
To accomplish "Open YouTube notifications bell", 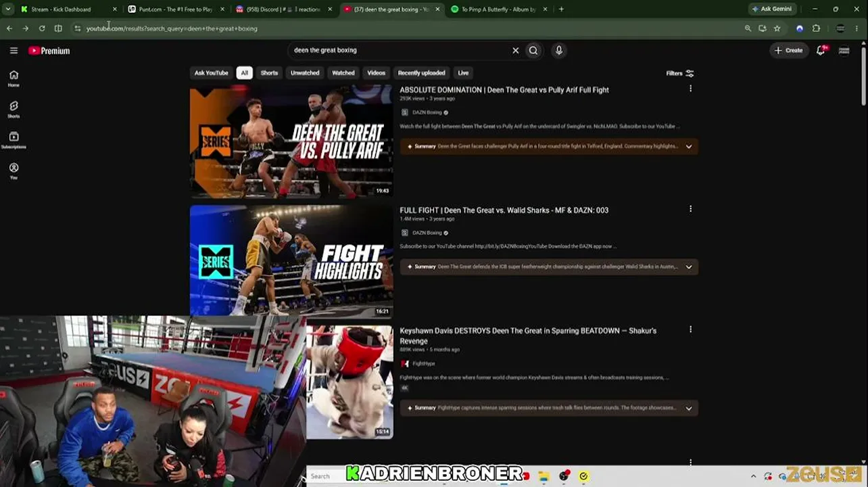I will tap(821, 50).
